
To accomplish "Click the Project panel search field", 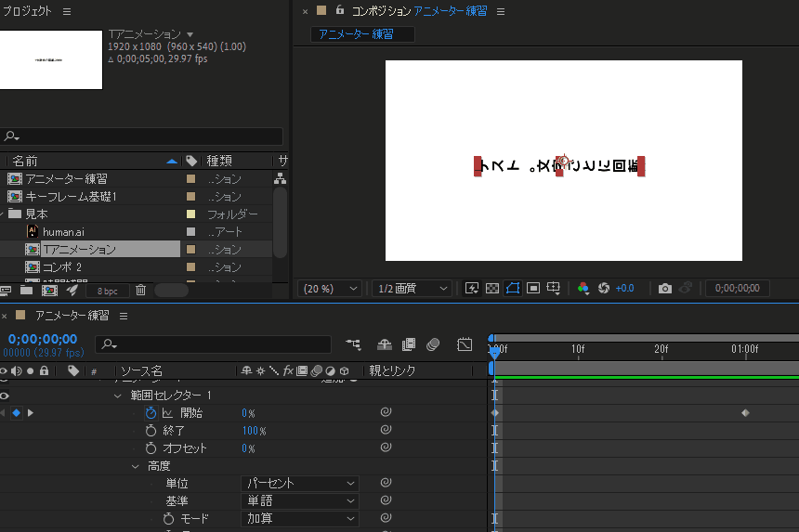I will [x=141, y=136].
